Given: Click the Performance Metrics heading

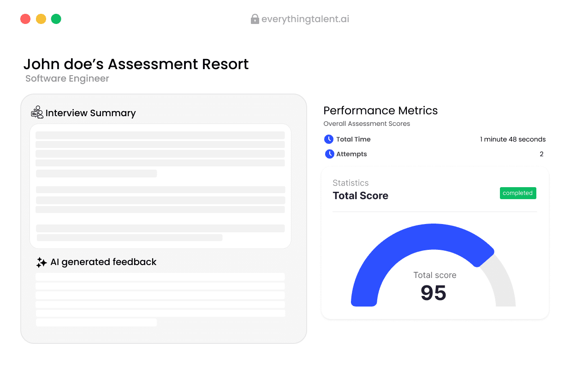Looking at the screenshot, I should click(x=380, y=111).
